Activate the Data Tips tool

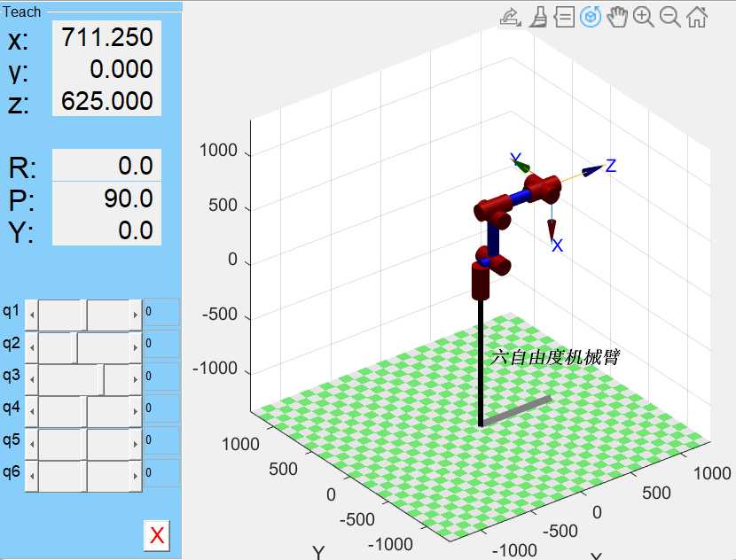click(565, 16)
